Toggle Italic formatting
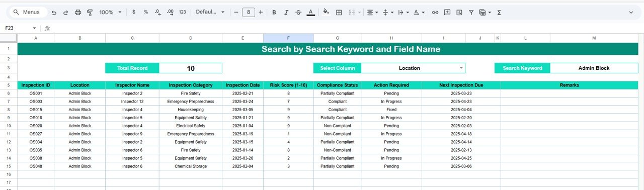The image size is (644, 190). pyautogui.click(x=286, y=12)
